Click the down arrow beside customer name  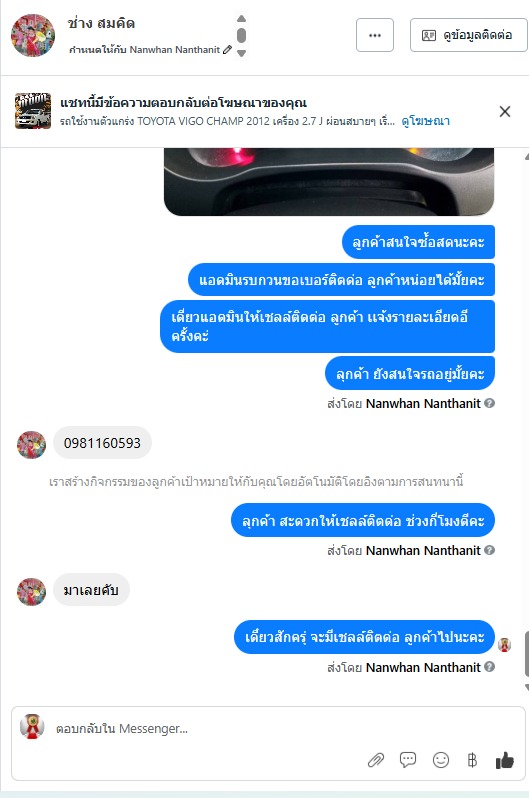click(x=241, y=53)
